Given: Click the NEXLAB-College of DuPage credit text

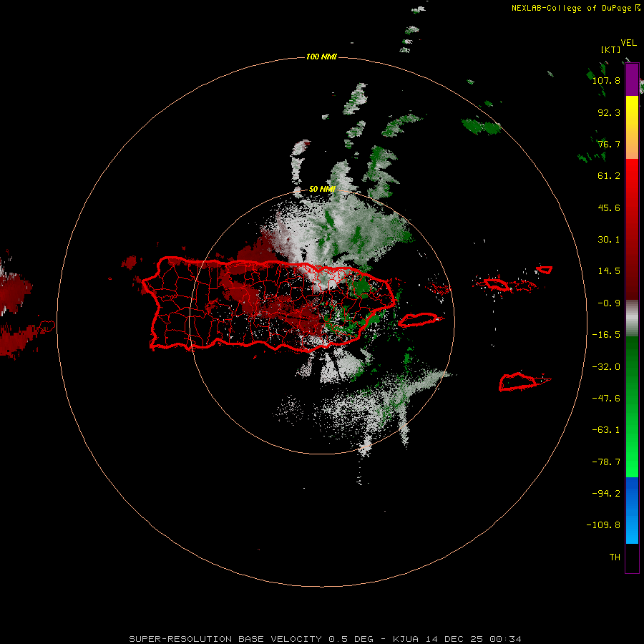Looking at the screenshot, I should (576, 8).
